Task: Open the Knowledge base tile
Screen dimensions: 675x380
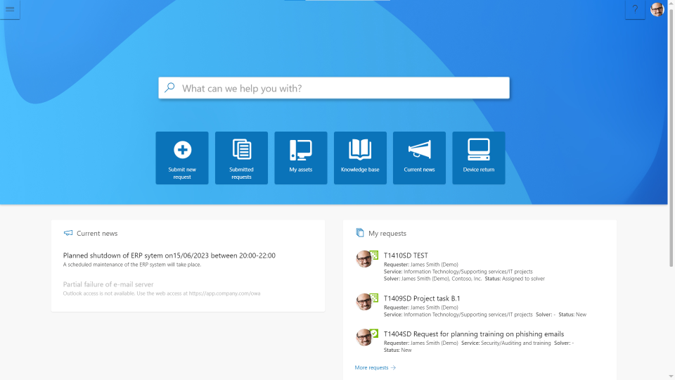Action: [360, 158]
